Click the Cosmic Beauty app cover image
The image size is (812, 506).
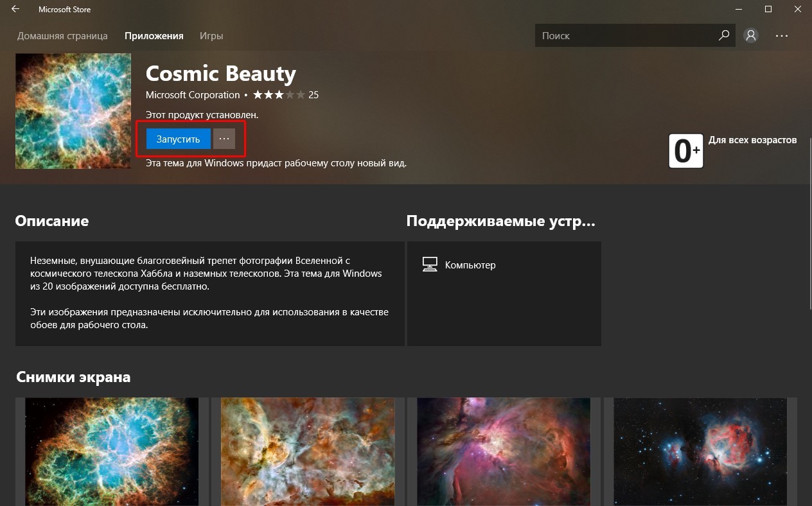pos(73,111)
